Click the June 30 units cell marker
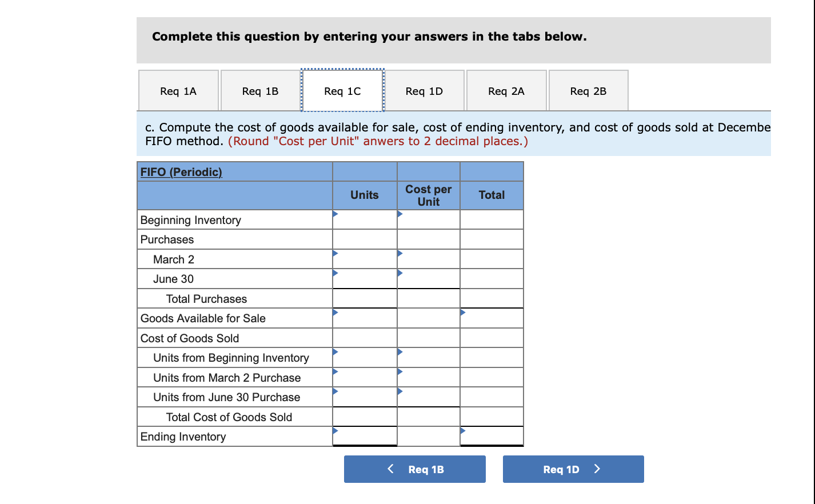Screen dimensions: 815x504 pyautogui.click(x=335, y=273)
